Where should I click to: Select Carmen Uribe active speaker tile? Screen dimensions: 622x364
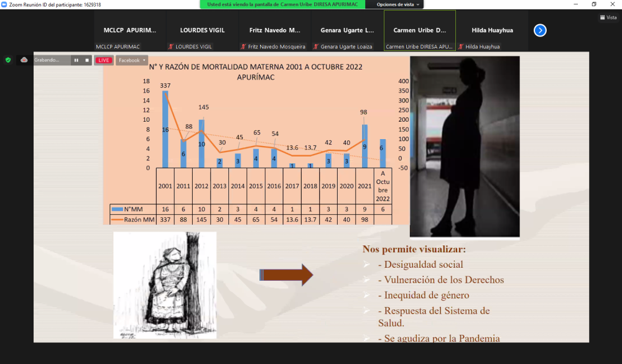[x=420, y=30]
